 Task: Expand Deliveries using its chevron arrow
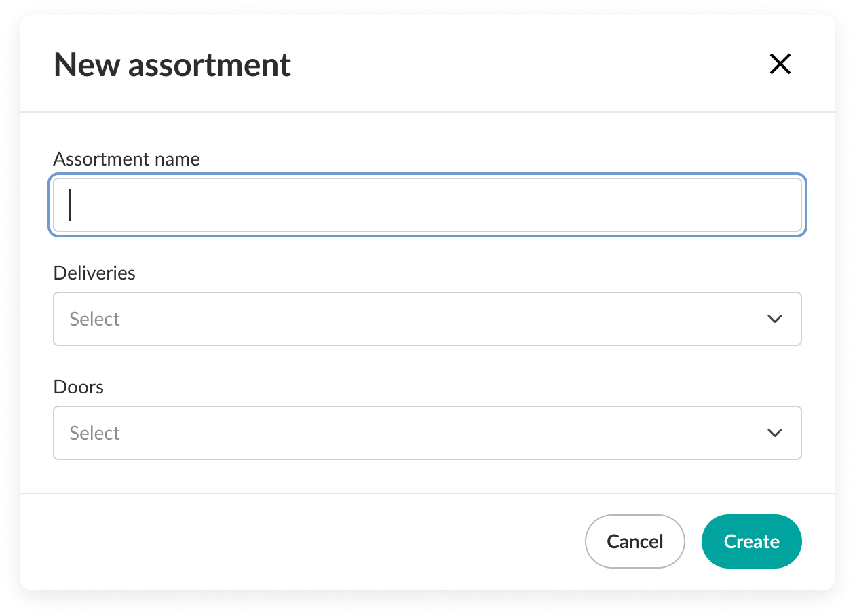click(774, 319)
